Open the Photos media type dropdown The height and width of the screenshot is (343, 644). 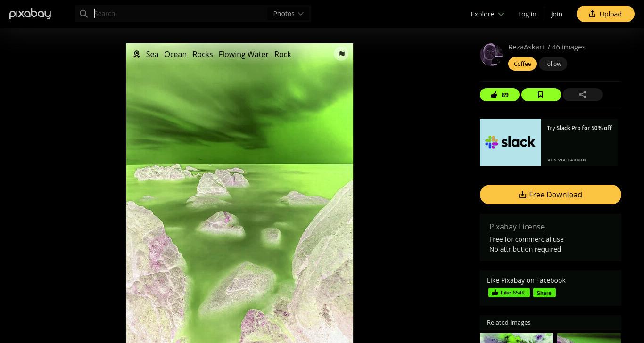click(x=289, y=14)
